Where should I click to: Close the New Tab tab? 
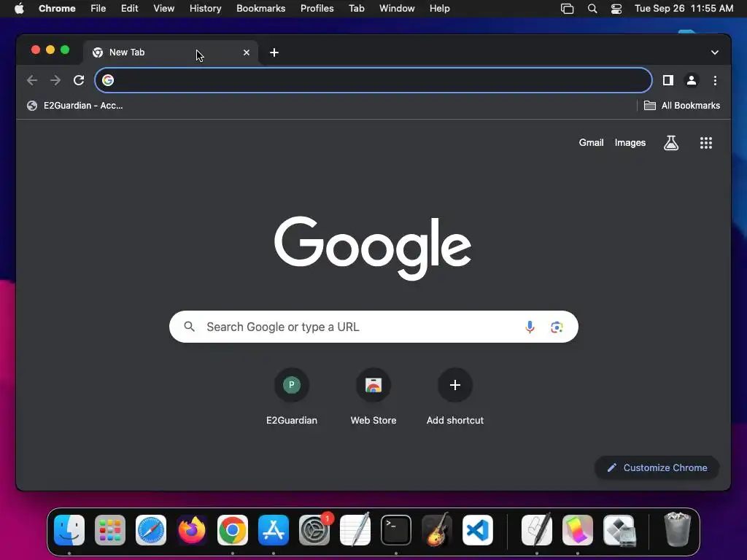pos(247,52)
